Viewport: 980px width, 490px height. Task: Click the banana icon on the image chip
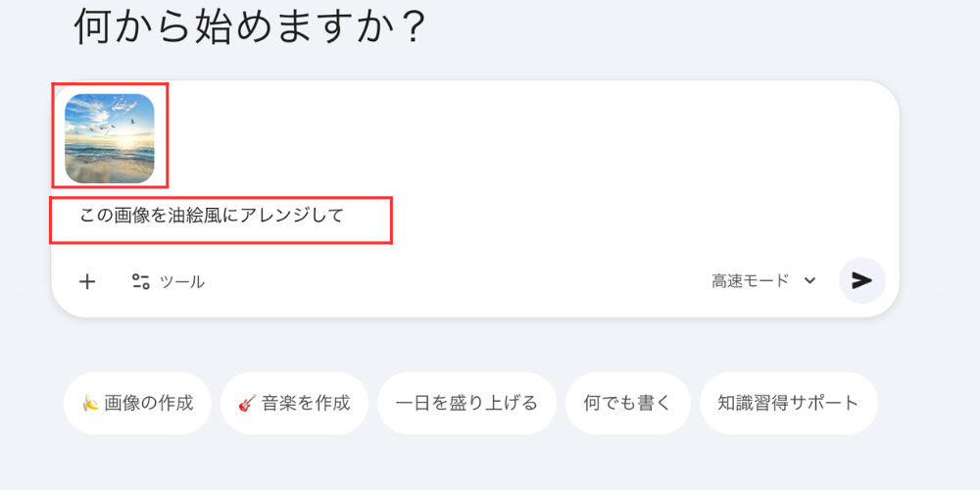click(89, 403)
